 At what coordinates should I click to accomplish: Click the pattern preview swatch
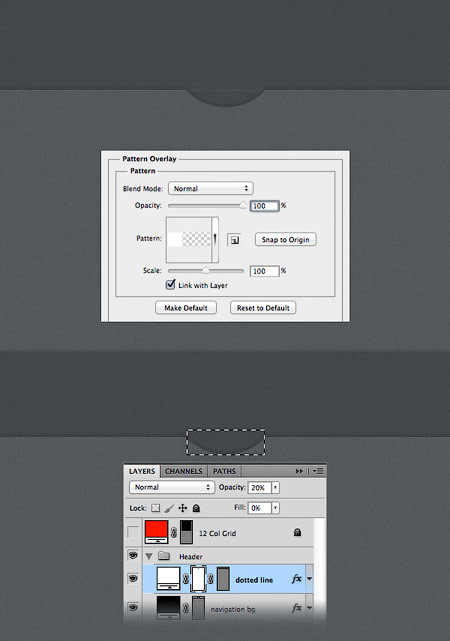[x=189, y=240]
